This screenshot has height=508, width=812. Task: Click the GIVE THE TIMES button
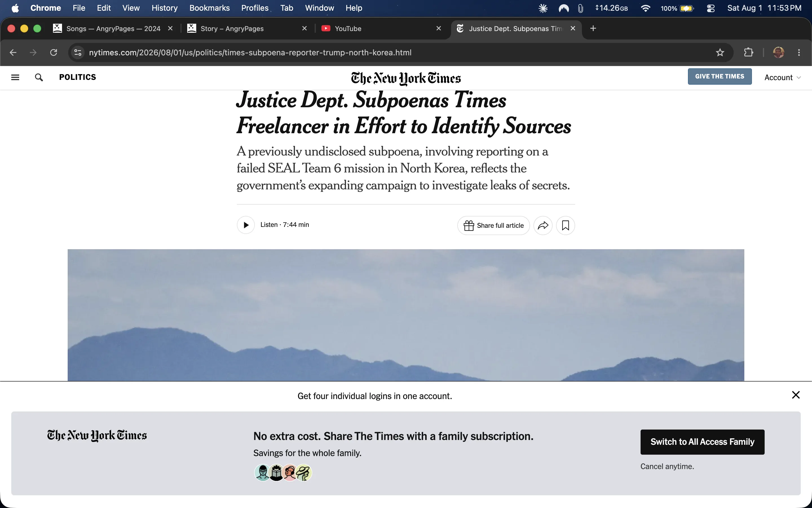[x=720, y=76]
